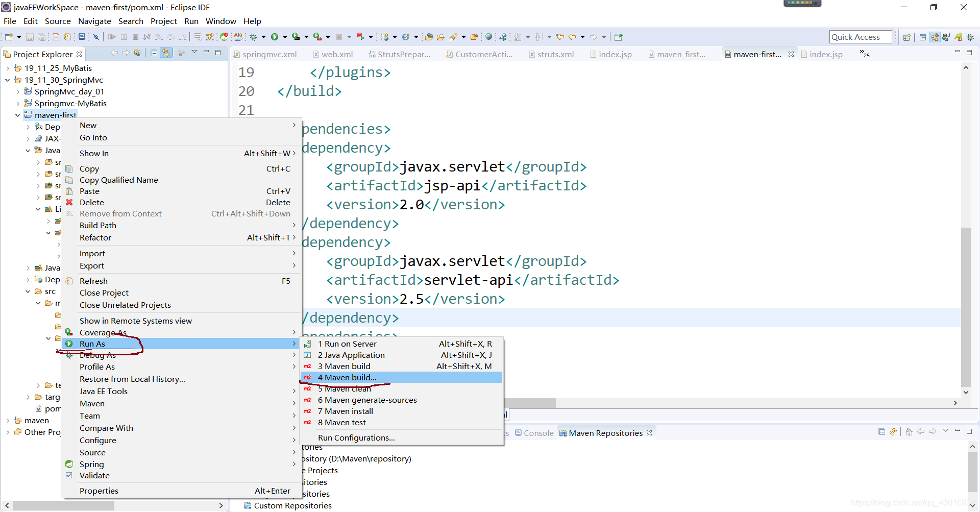
Task: Open the Run button dropdown arrow
Action: point(285,37)
